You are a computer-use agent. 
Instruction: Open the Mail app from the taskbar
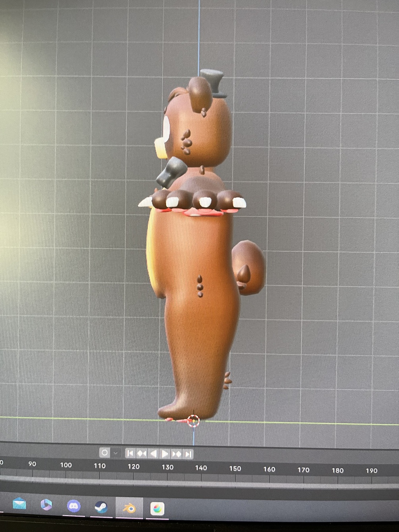[19, 504]
